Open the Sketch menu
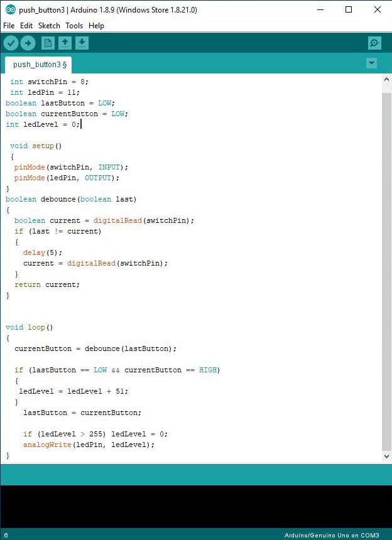The image size is (392, 540). click(49, 26)
